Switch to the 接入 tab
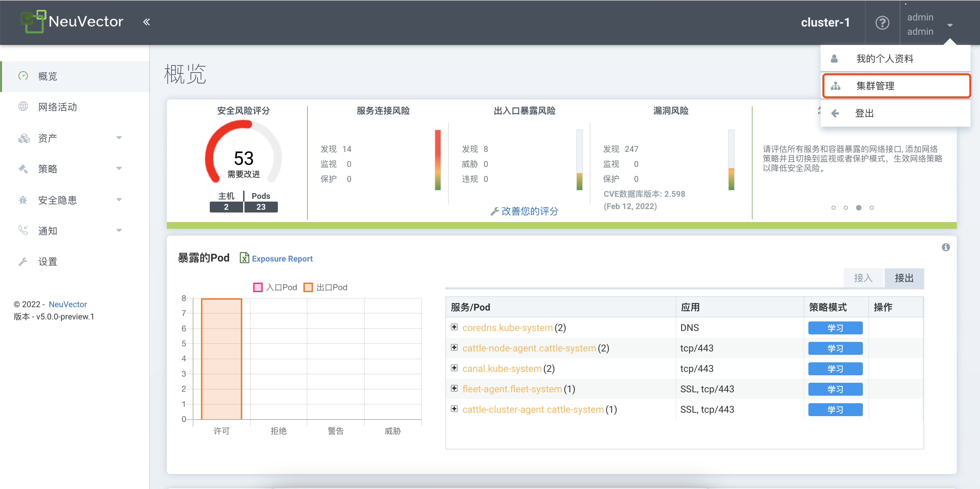The height and width of the screenshot is (489, 980). (863, 278)
